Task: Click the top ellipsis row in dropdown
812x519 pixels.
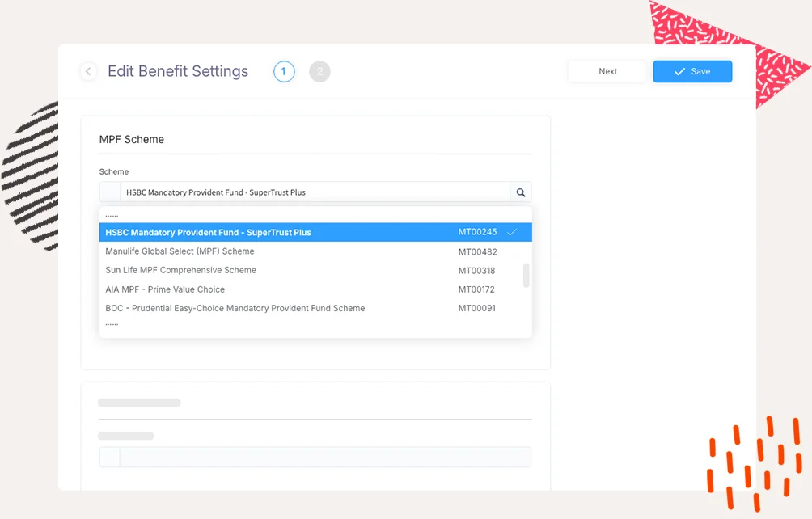Action: point(112,216)
